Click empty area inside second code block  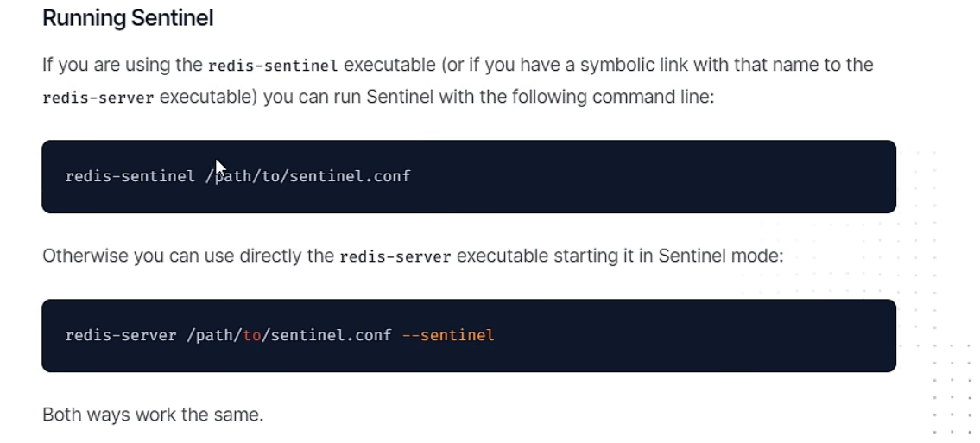(693, 336)
